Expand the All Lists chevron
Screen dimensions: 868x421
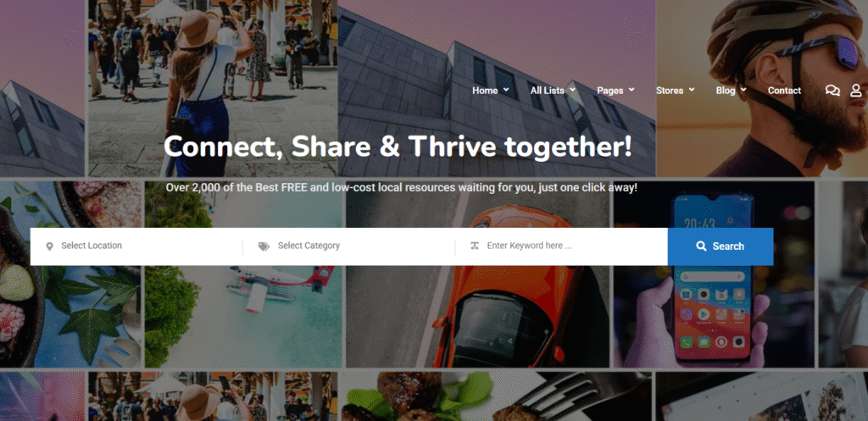point(572,89)
